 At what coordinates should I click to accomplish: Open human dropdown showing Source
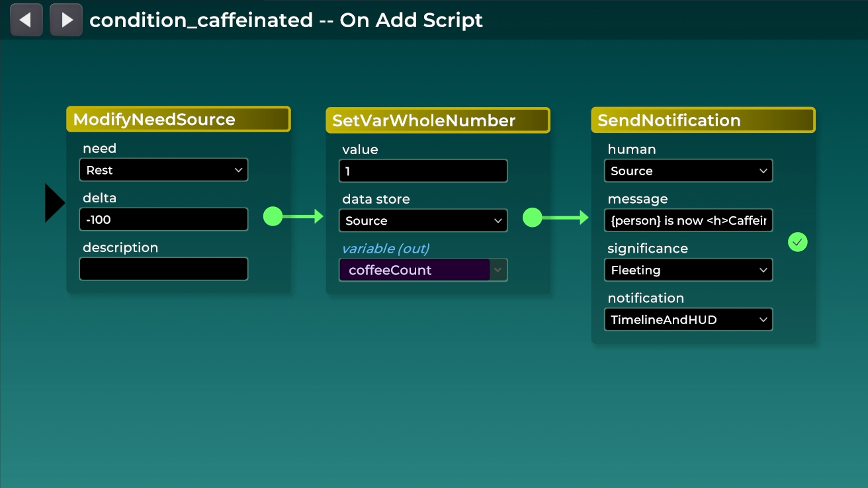click(x=688, y=171)
